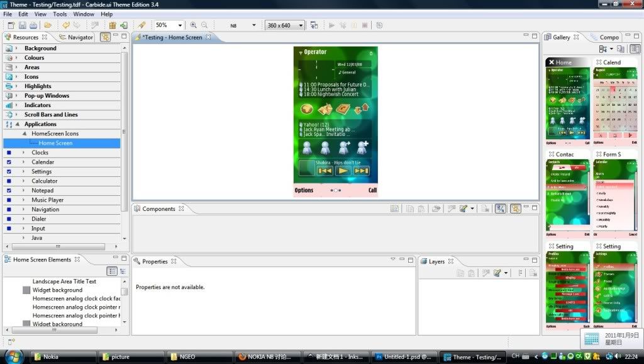Image resolution: width=644 pixels, height=364 pixels.
Task: Click the Zoom In magnifier icon
Action: pyautogui.click(x=193, y=25)
